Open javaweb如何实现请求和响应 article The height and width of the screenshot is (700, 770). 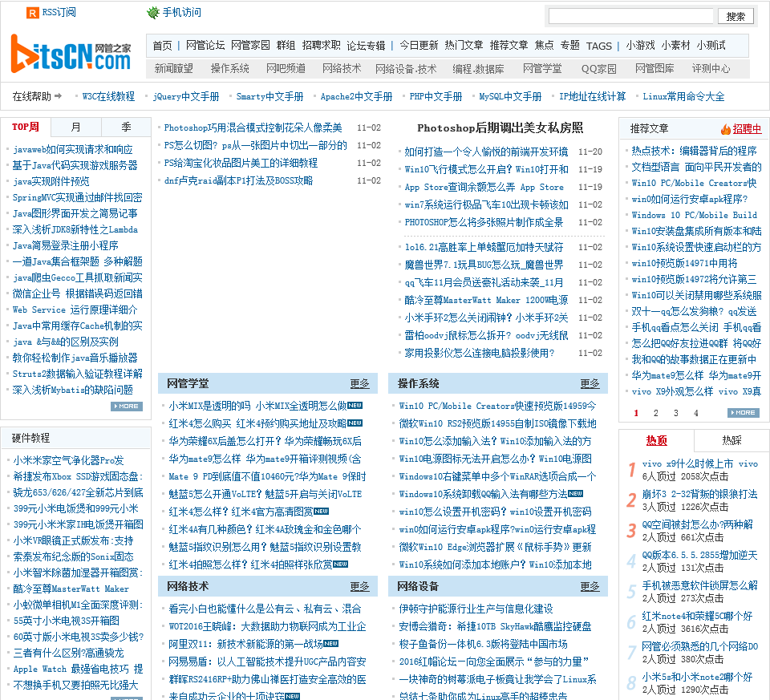pos(73,150)
